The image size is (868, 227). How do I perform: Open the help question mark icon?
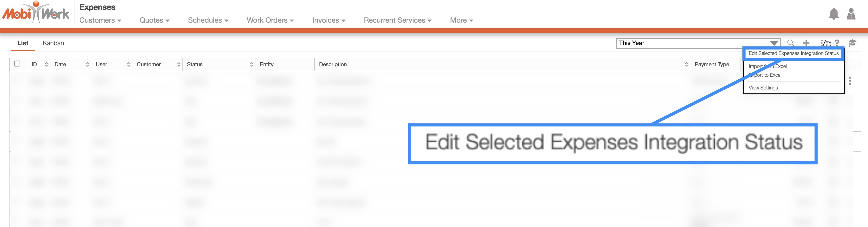(x=837, y=43)
